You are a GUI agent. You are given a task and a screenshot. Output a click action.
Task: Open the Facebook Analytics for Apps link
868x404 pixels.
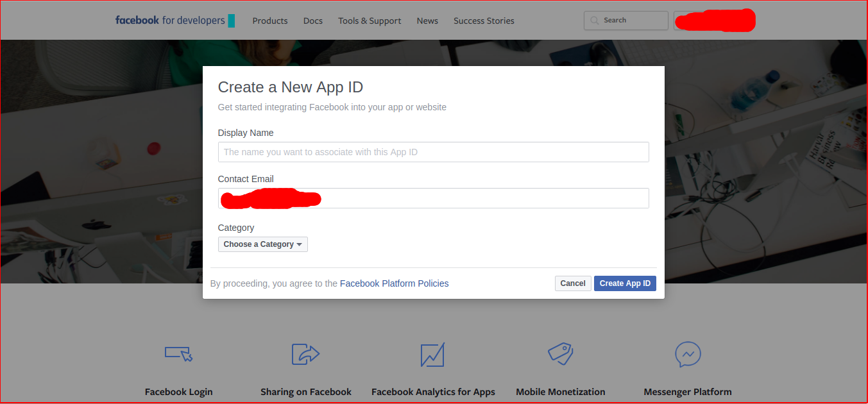433,392
